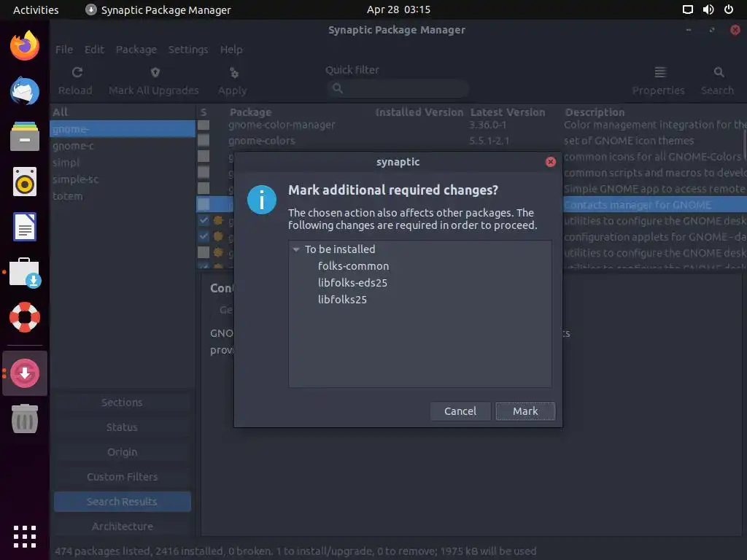Open the volume indicator in top bar
This screenshot has height=560, width=747.
pyautogui.click(x=708, y=9)
